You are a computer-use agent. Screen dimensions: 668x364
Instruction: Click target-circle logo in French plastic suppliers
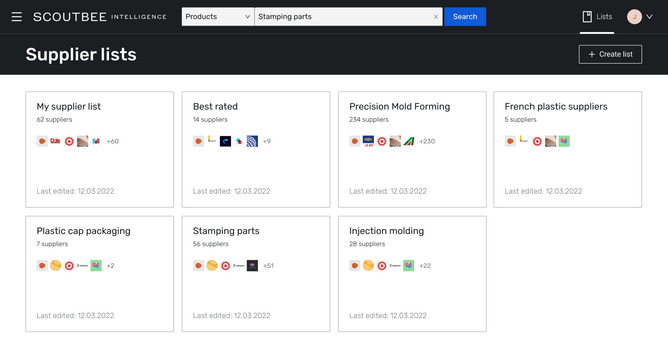click(x=537, y=141)
